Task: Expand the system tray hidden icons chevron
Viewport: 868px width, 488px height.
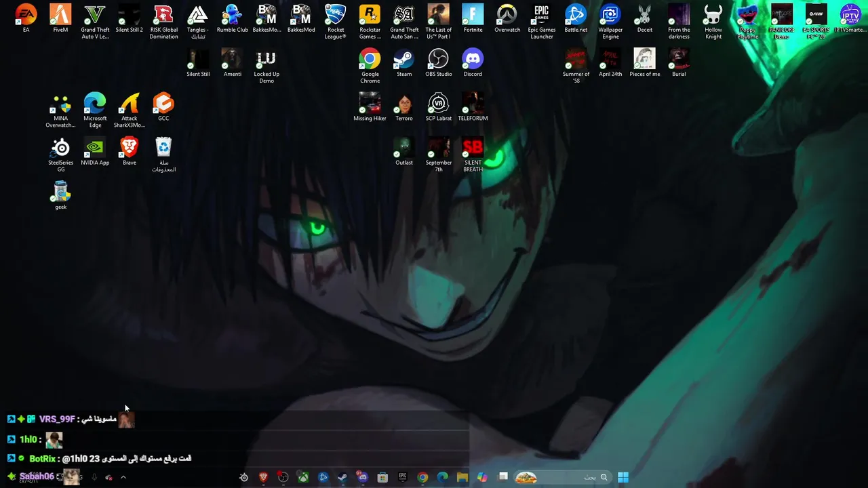Action: click(123, 477)
